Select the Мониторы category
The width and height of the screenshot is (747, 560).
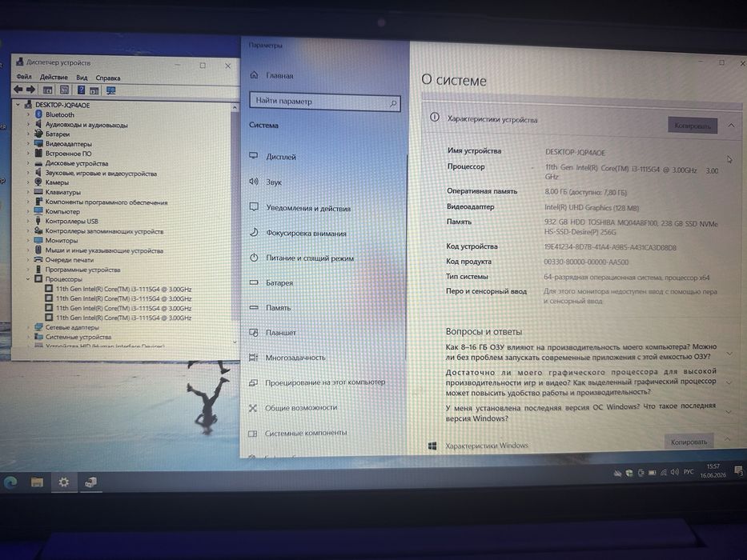pyautogui.click(x=61, y=241)
